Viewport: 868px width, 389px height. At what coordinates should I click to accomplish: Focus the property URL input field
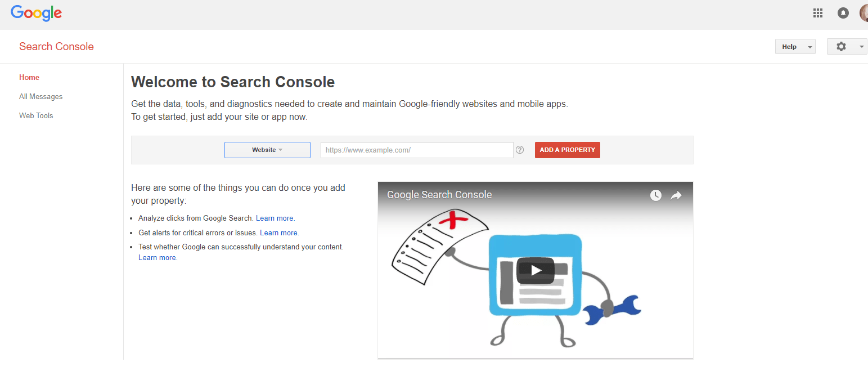pos(417,150)
